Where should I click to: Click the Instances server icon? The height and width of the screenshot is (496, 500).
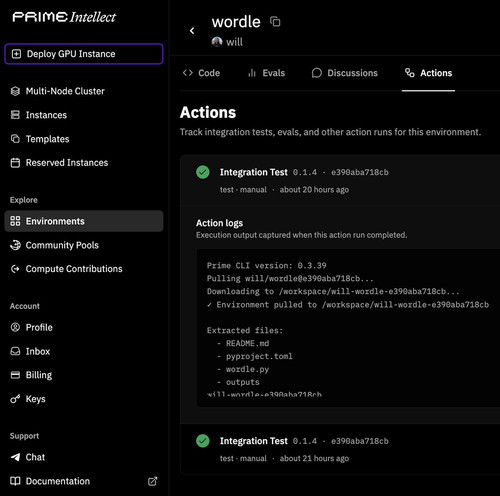tap(15, 115)
